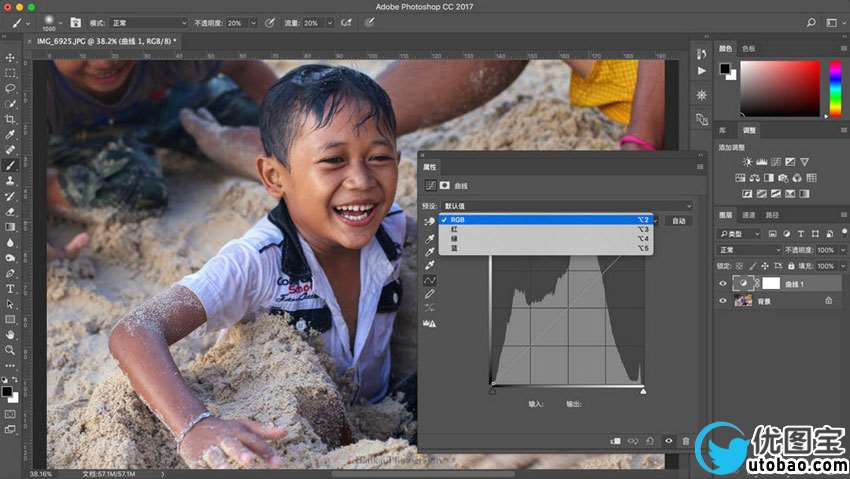Screen dimensions: 850x479
Task: Open the flow 20% dropdown arrow
Action: (x=330, y=23)
